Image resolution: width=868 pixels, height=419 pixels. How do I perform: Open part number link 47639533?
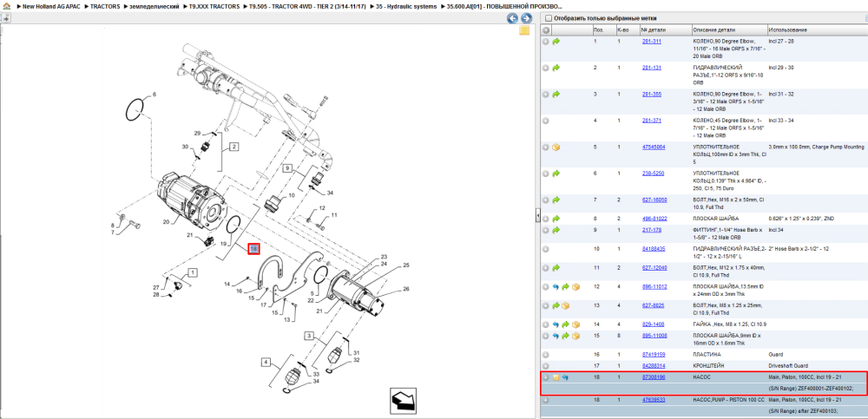tap(654, 400)
